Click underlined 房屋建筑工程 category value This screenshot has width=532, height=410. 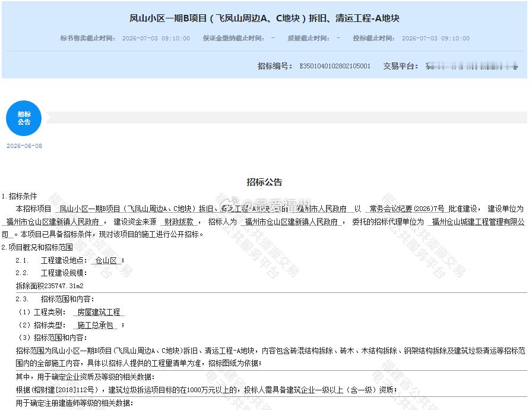(99, 312)
